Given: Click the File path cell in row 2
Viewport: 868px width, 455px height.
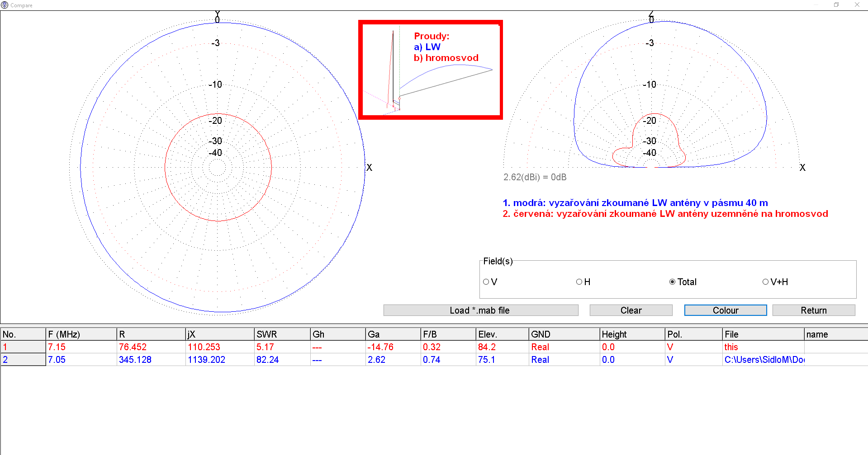Looking at the screenshot, I should point(763,360).
